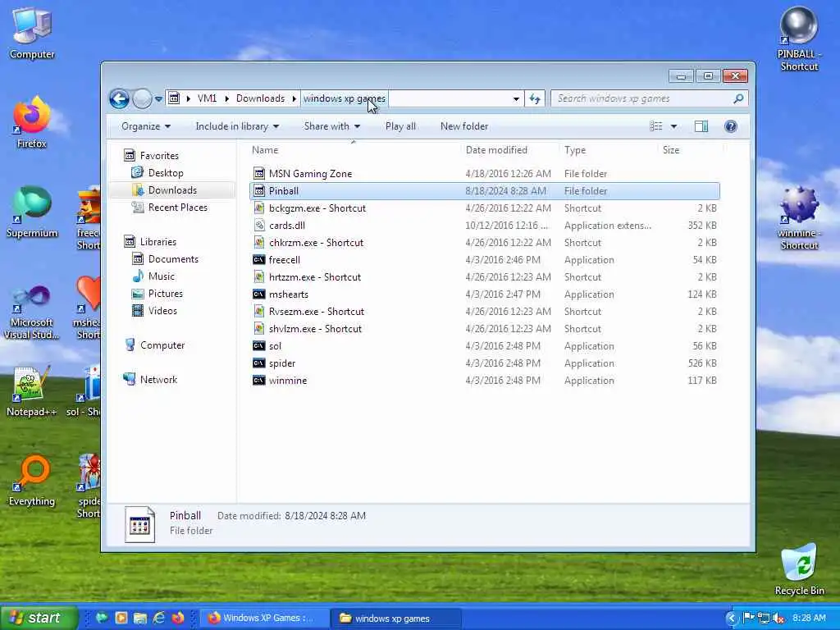
Task: Click the Back navigation arrow button
Action: (119, 98)
